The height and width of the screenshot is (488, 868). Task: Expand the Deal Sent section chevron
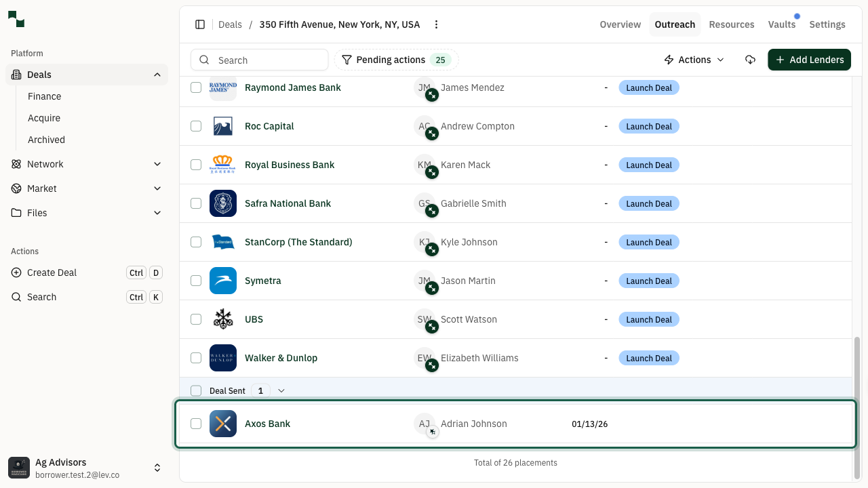(x=281, y=390)
